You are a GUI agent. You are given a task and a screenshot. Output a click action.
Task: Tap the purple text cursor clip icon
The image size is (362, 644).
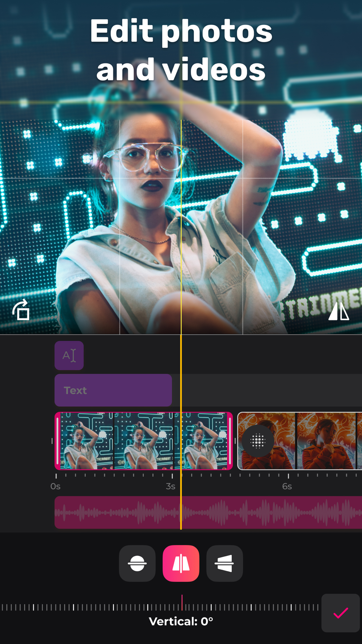click(x=69, y=355)
